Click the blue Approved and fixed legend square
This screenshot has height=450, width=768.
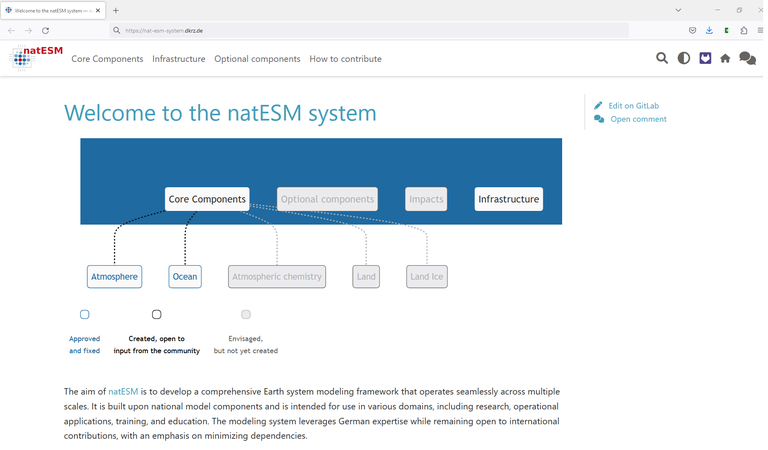click(85, 314)
